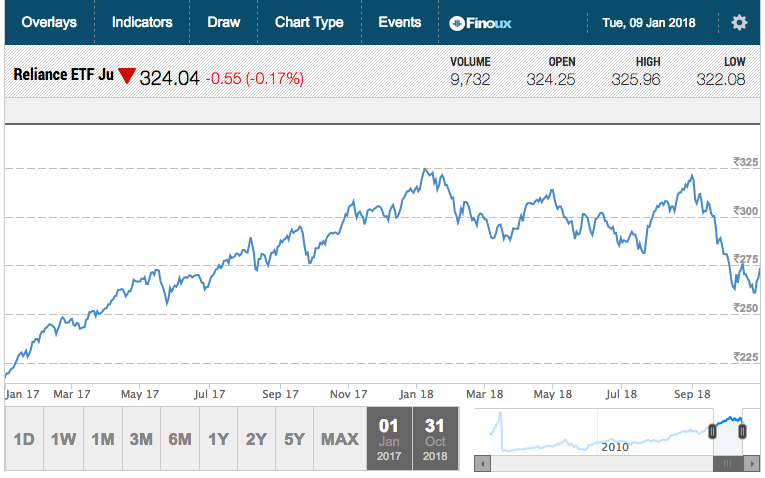Screen dimensions: 765x478
Task: Select the 6M time range
Action: (x=180, y=439)
